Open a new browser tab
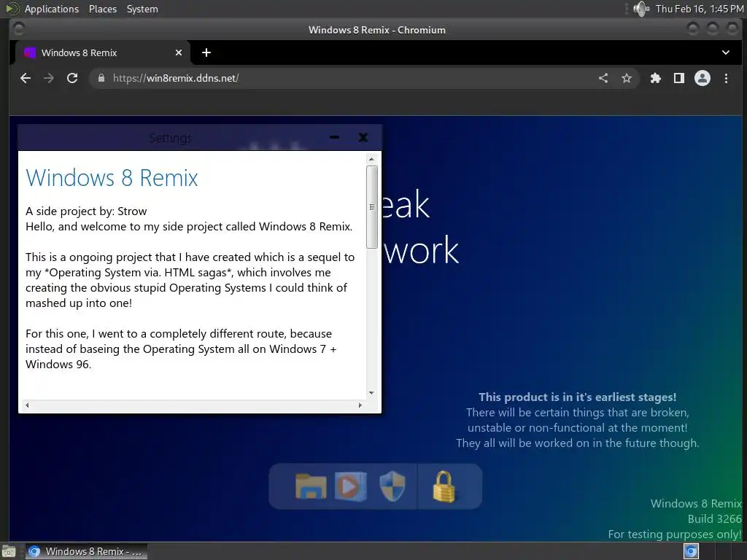This screenshot has width=747, height=560. tap(206, 52)
